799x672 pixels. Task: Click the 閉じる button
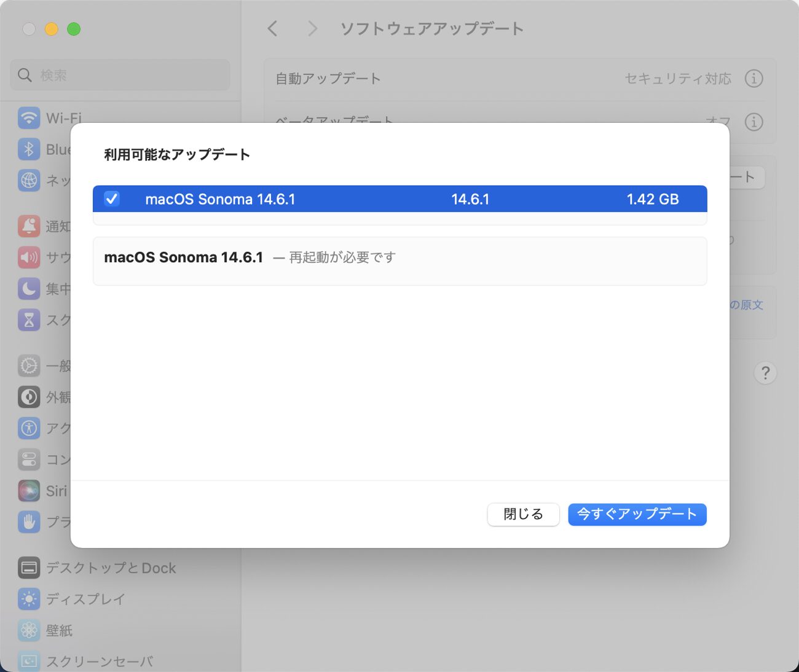(523, 514)
